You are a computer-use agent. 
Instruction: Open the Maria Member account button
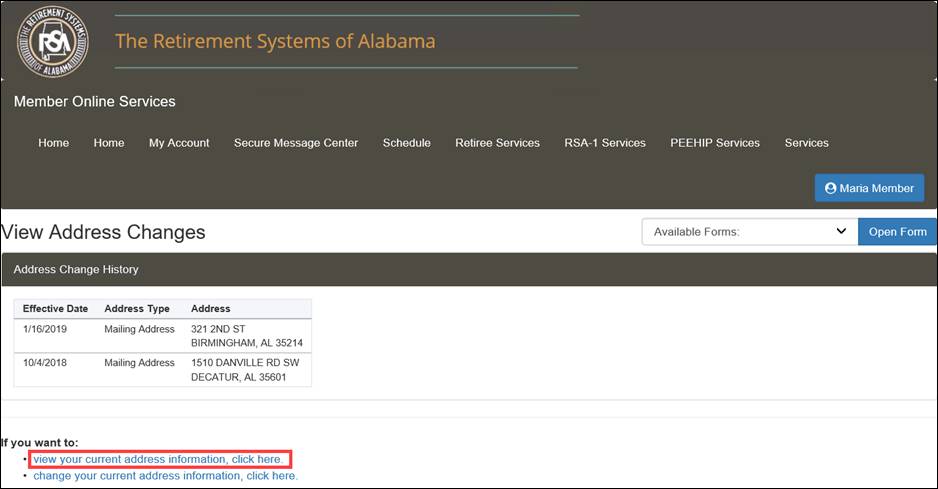point(869,188)
